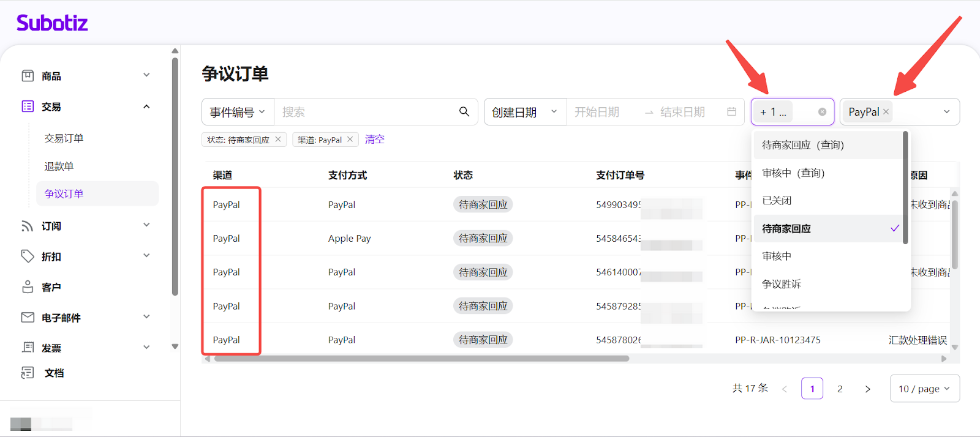This screenshot has width=980, height=437.
Task: Click the 文档 sidebar icon
Action: [28, 373]
